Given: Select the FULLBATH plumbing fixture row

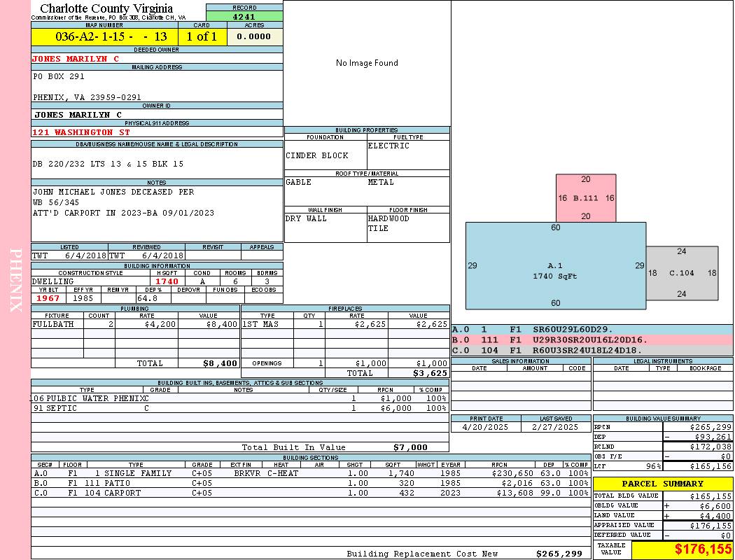Looking at the screenshot, I should coord(135,324).
